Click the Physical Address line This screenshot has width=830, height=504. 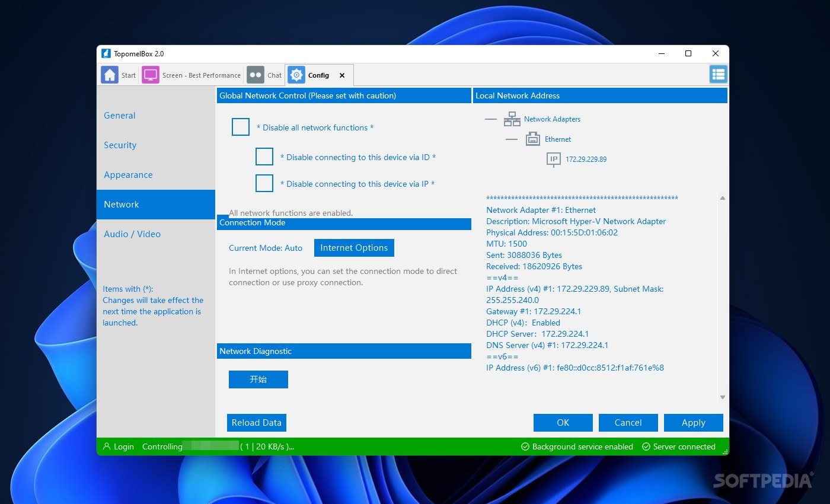(x=552, y=232)
